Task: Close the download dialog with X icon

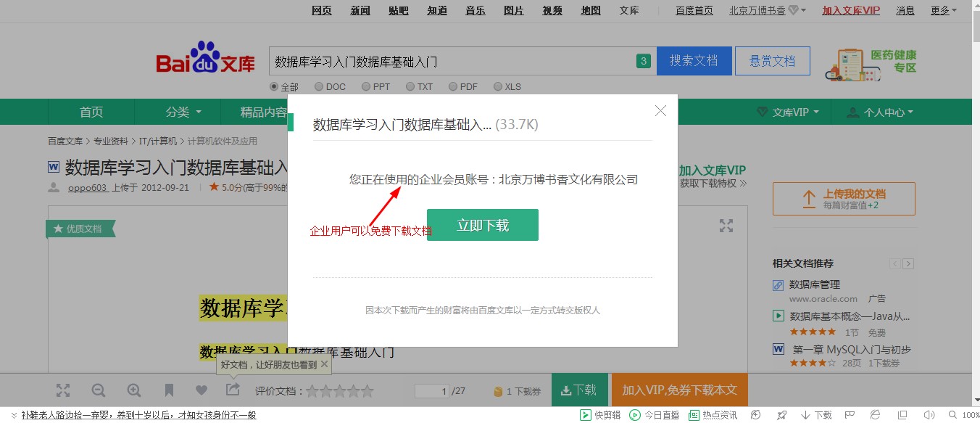Action: (x=660, y=111)
